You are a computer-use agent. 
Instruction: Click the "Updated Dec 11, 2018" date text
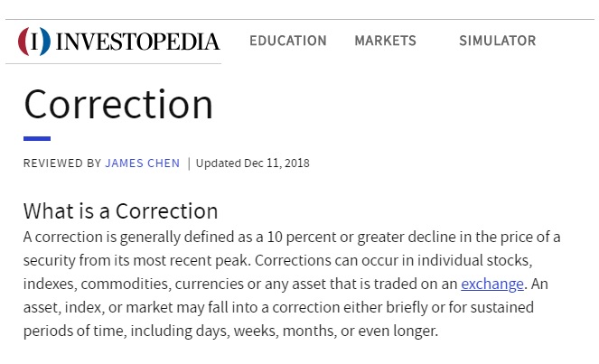(x=252, y=163)
